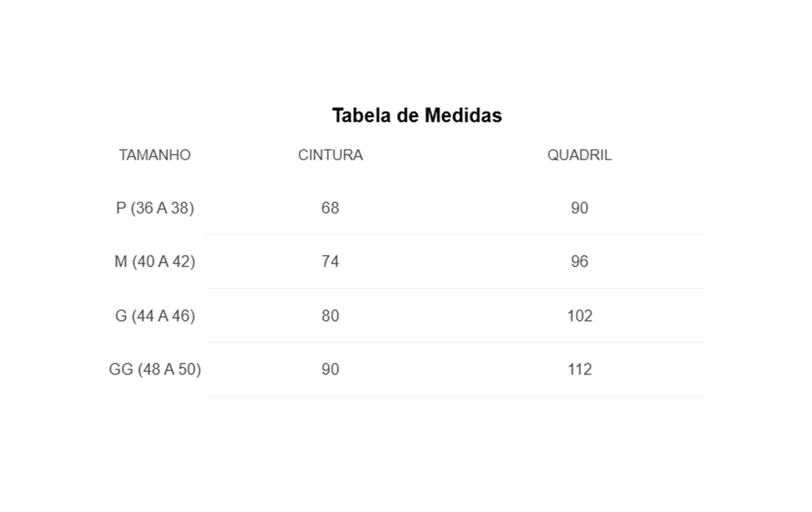This screenshot has height=512, width=812.
Task: Select the QUADRIL column header
Action: [579, 155]
